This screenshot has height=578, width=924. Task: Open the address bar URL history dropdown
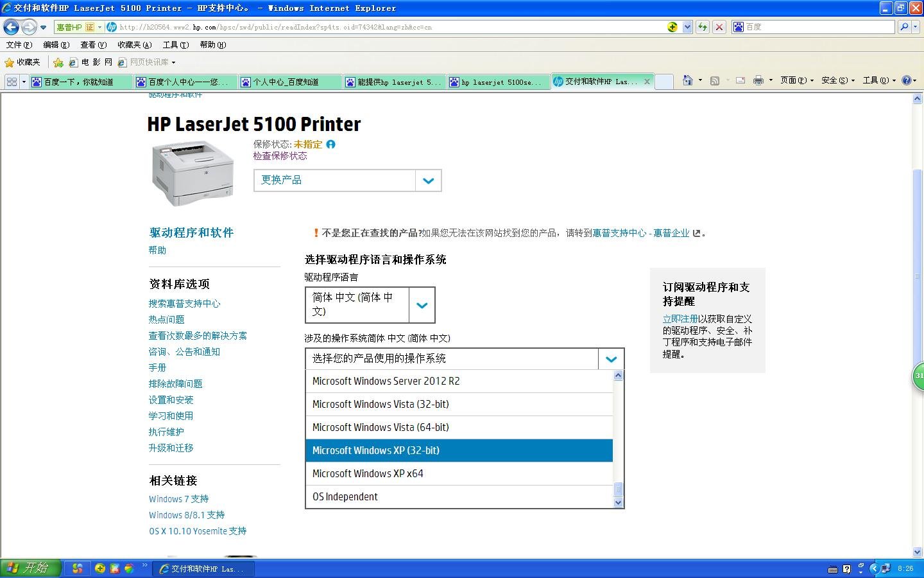coord(687,27)
